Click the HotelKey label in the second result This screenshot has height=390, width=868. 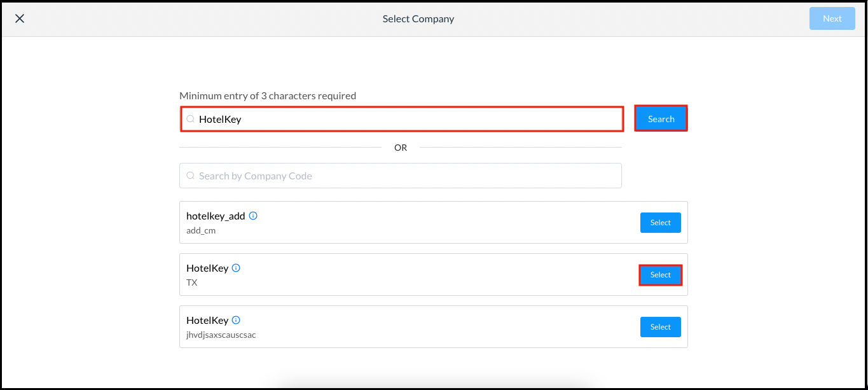click(207, 268)
